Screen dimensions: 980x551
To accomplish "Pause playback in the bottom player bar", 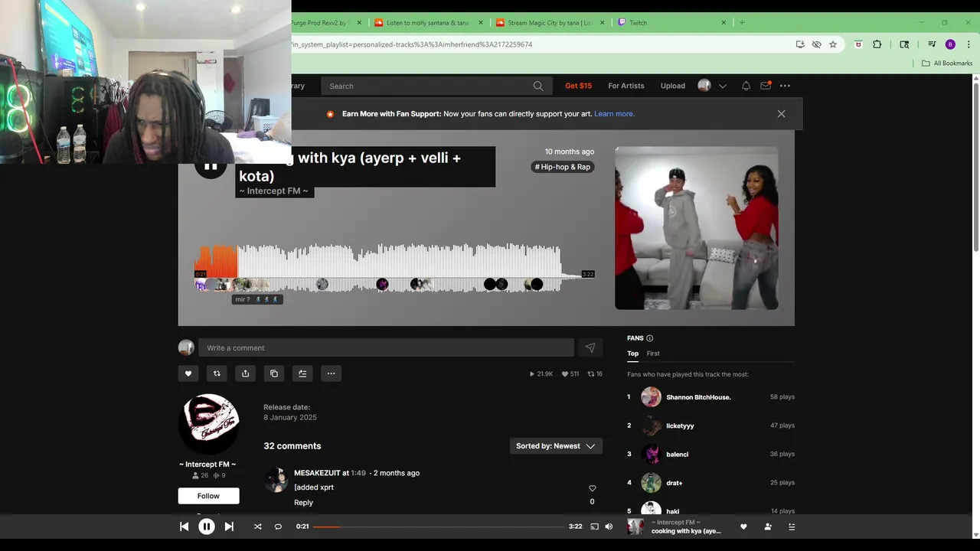I will coord(207,527).
